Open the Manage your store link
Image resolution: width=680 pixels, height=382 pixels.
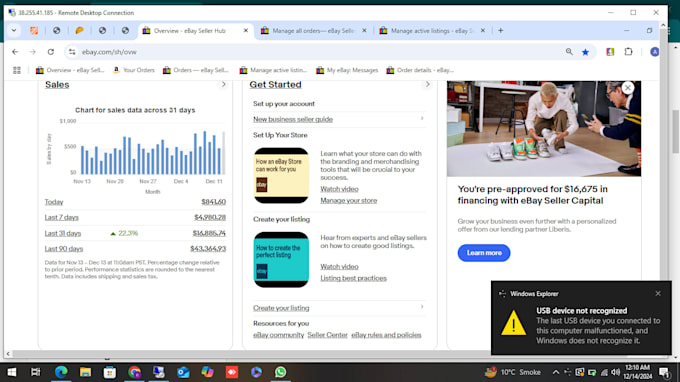click(349, 201)
